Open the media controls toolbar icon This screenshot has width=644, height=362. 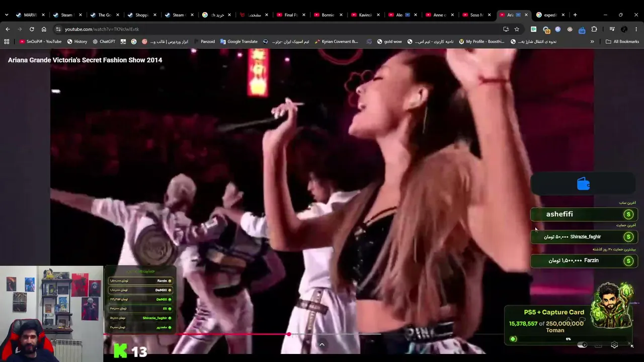pyautogui.click(x=612, y=29)
